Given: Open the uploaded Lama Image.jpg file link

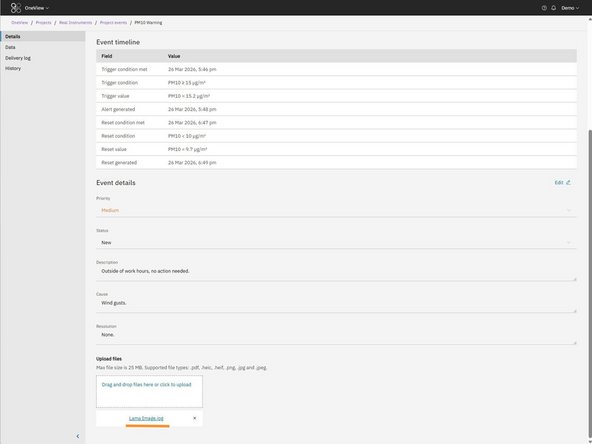Looking at the screenshot, I should tap(146, 418).
